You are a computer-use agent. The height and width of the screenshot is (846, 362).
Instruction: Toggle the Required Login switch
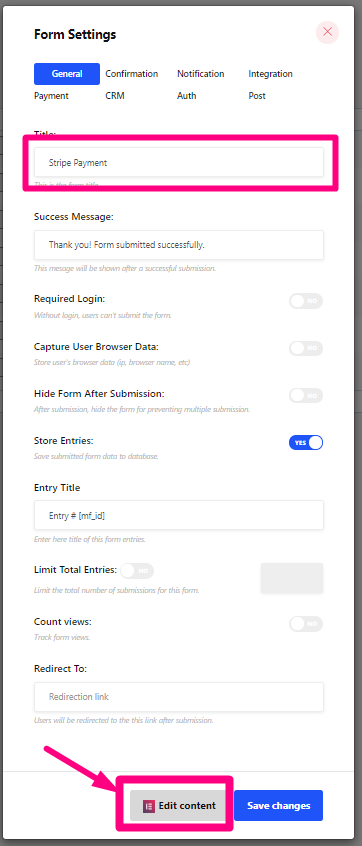pyautogui.click(x=306, y=301)
